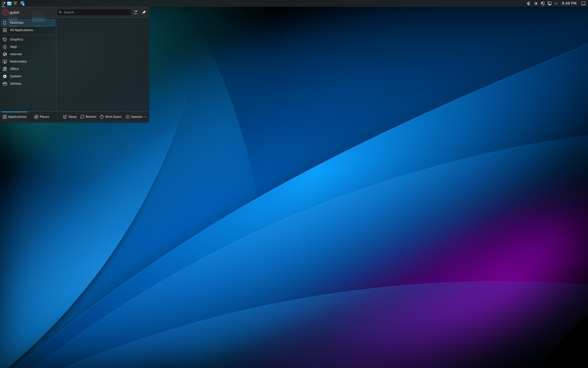
Task: Select the Favorites category
Action: point(28,23)
